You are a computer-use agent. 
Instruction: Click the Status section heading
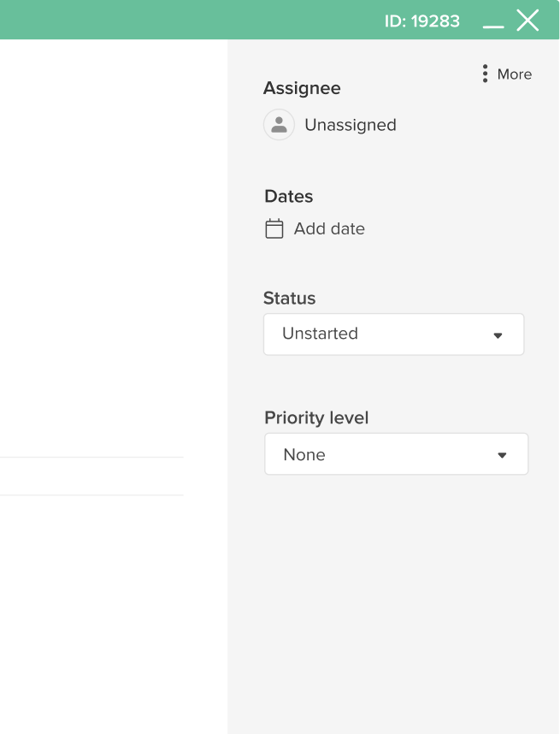pos(289,299)
